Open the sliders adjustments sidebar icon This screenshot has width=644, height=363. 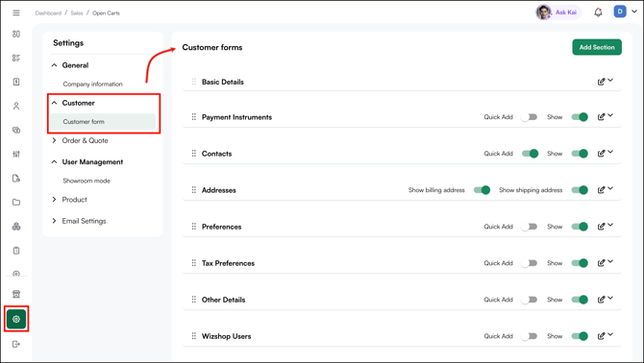[16, 155]
